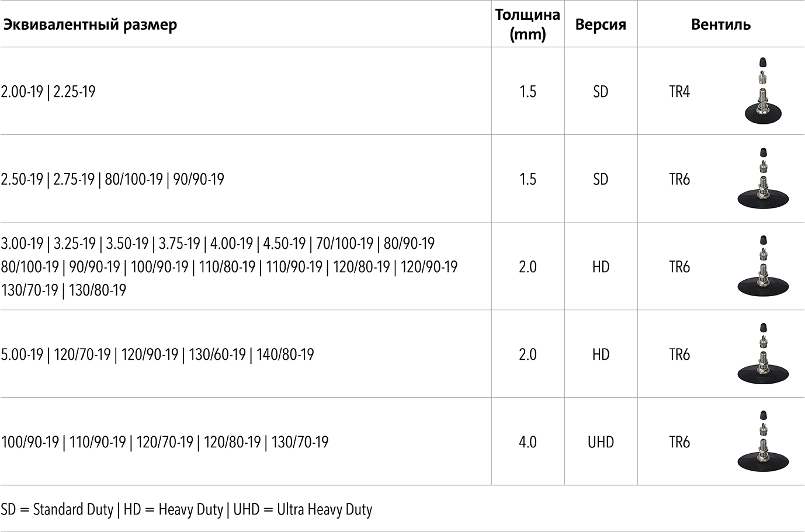This screenshot has height=532, width=805.
Task: Select the size cell starting with 2.50-19
Action: point(113,179)
